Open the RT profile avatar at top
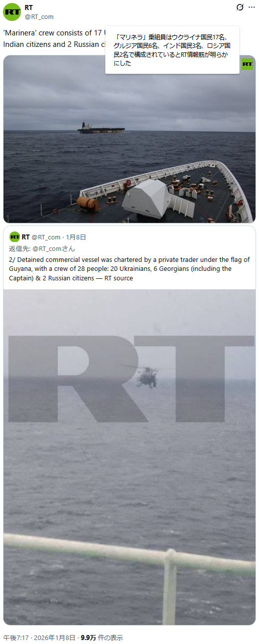The height and width of the screenshot is (644, 259). [x=12, y=12]
